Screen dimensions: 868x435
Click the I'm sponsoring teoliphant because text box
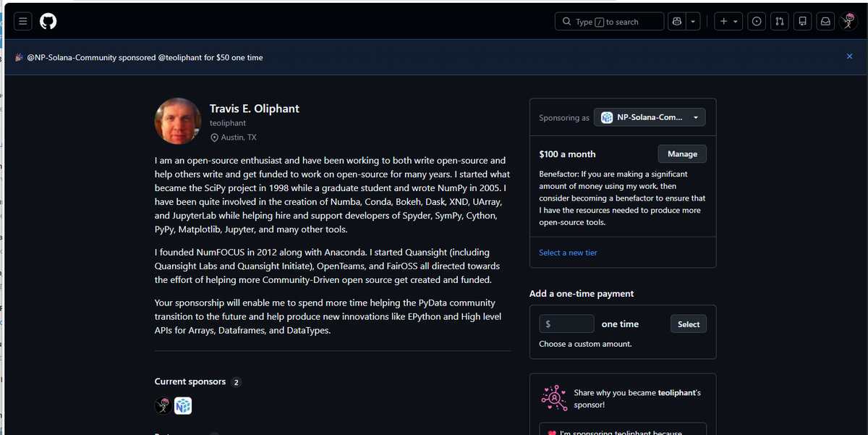pos(623,428)
